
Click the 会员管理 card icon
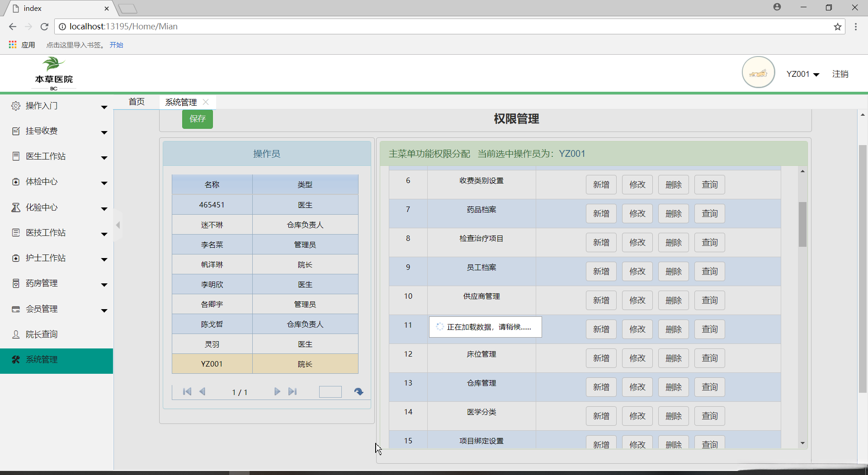pos(16,309)
